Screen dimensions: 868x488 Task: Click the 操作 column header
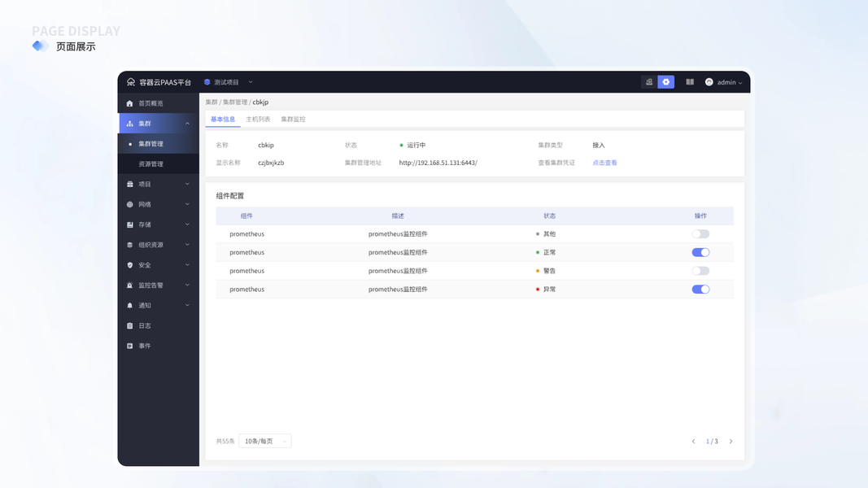coord(700,216)
